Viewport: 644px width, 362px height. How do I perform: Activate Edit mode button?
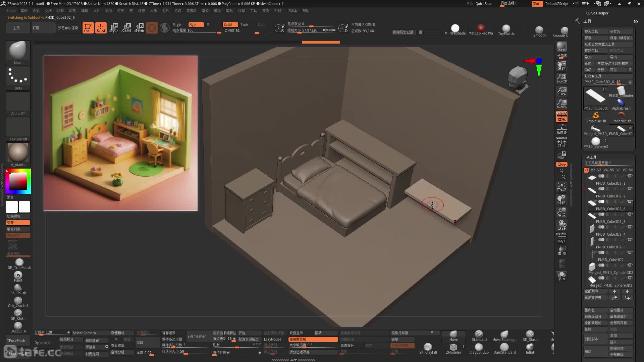click(88, 28)
